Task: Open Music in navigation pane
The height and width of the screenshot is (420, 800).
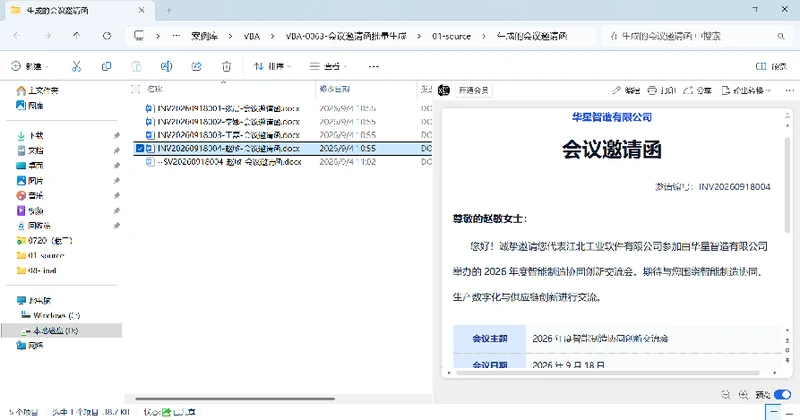Action: pos(30,195)
